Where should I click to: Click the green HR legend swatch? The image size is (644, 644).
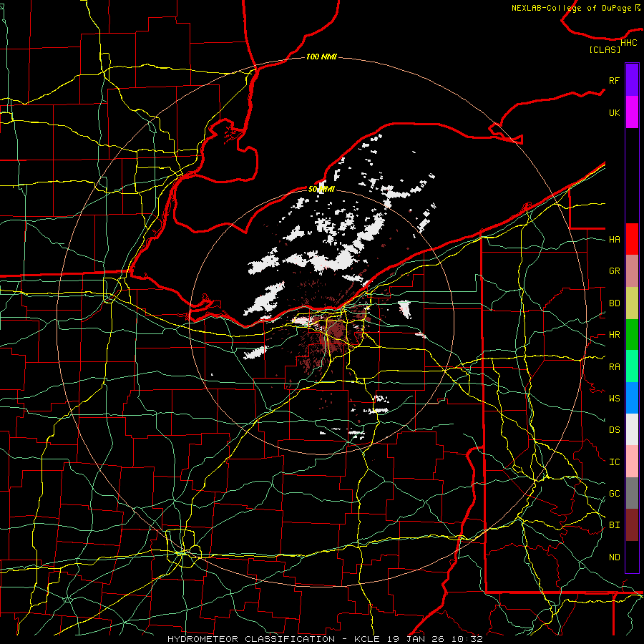click(632, 335)
